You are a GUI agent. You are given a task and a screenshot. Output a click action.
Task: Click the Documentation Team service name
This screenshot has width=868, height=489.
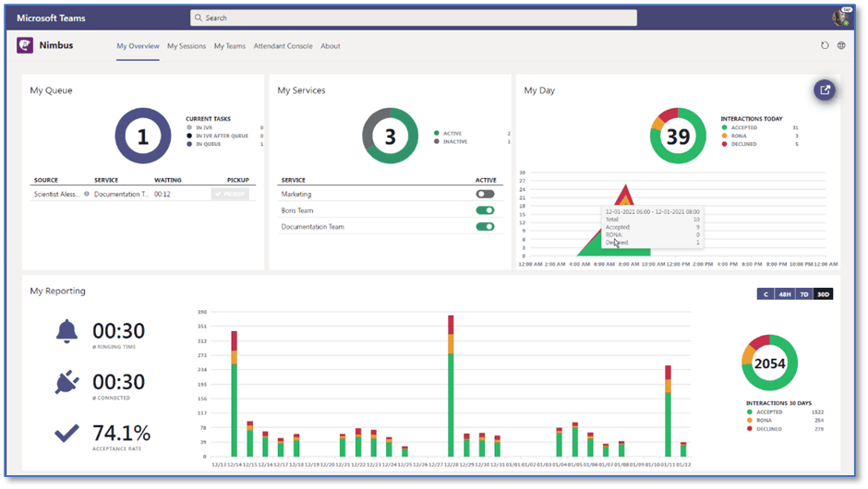[313, 227]
